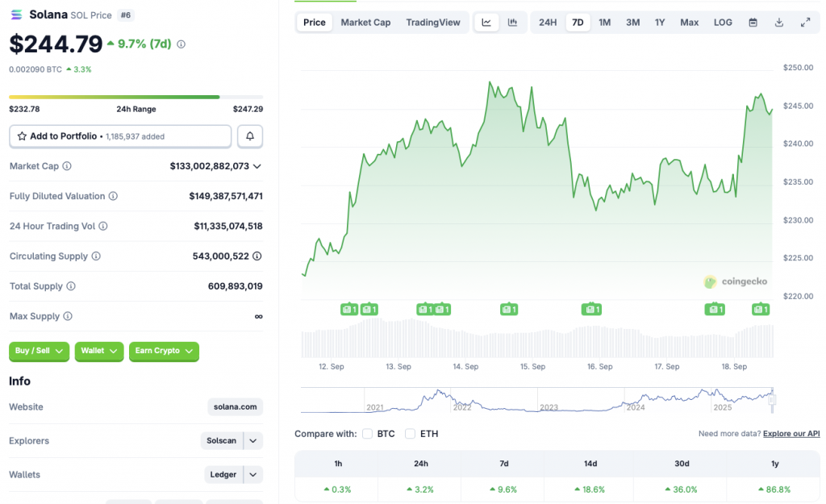
Task: Click the 86.8% 1y change value
Action: [x=774, y=489]
